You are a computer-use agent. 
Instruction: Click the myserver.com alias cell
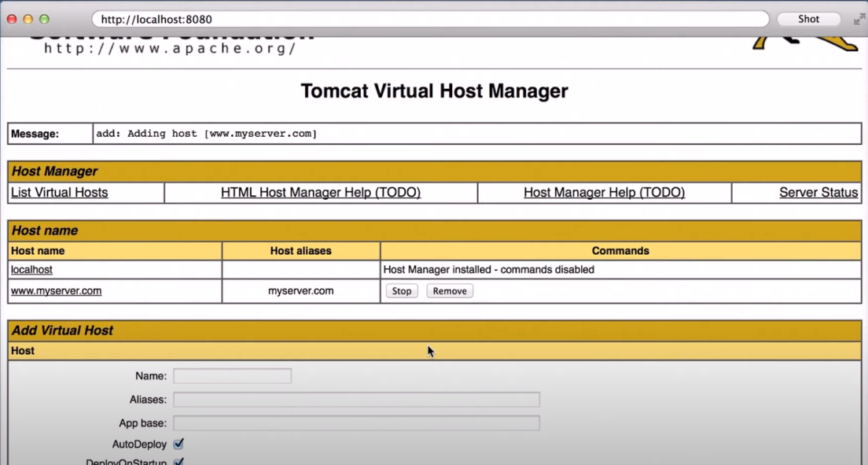tap(300, 291)
